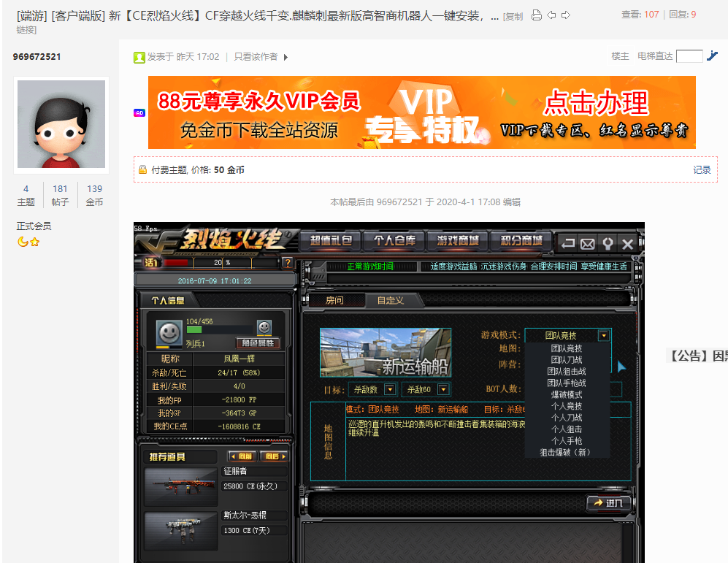Click the print icon beside the thread title
The image size is (728, 563).
coord(536,15)
